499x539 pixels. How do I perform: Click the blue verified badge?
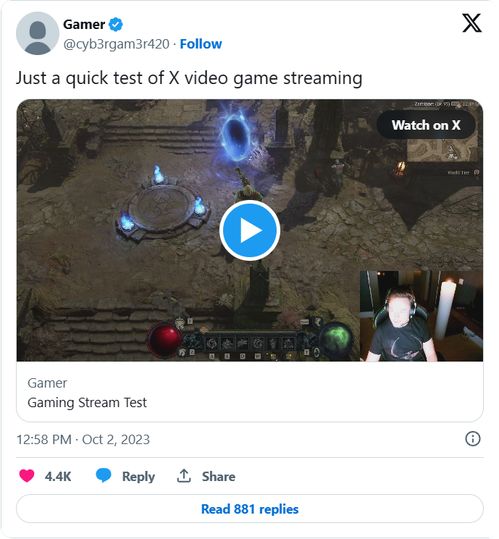pyautogui.click(x=115, y=24)
